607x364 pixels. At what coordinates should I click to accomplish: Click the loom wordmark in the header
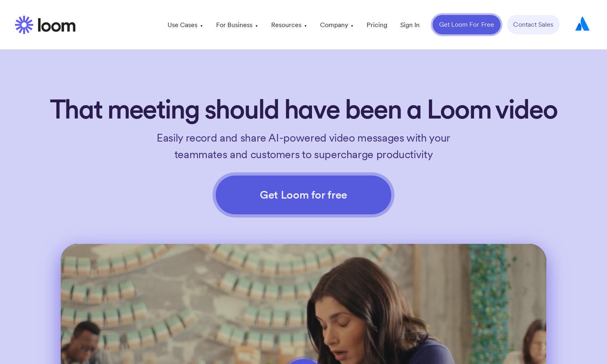click(x=57, y=25)
